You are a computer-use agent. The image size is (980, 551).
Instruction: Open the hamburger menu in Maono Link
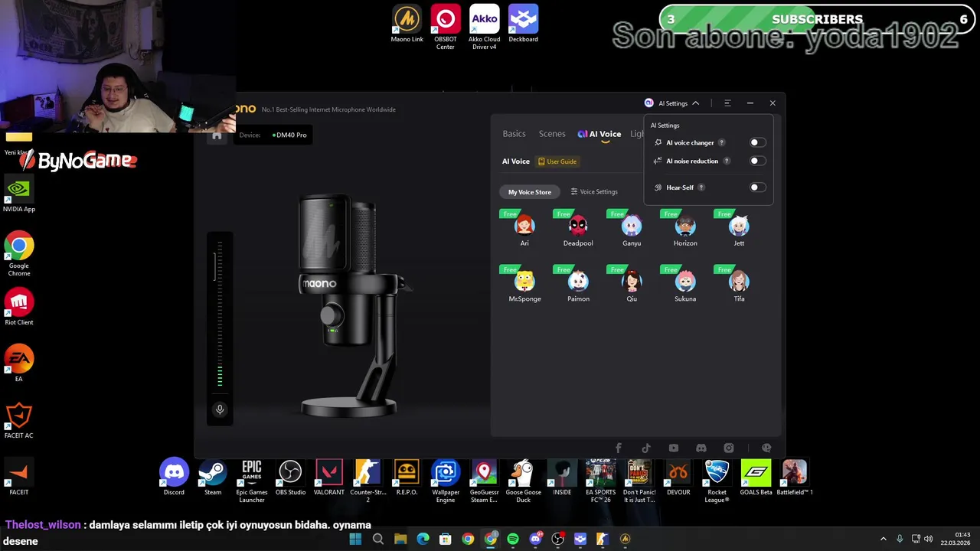(727, 103)
